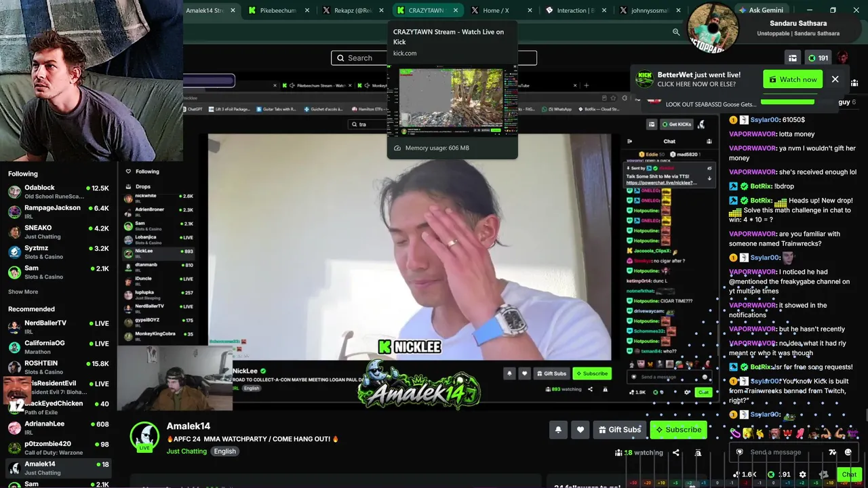Click the Odablock avatar in the Following list
The image size is (868, 488).
[14, 192]
